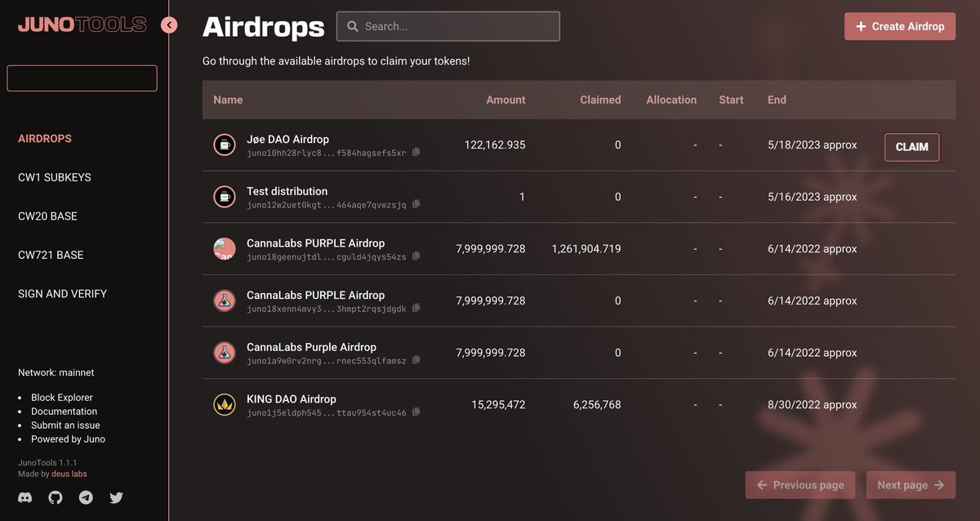Click logo of airdrop with 1,261,904.719 claimed
This screenshot has width=980, height=521.
(x=225, y=249)
